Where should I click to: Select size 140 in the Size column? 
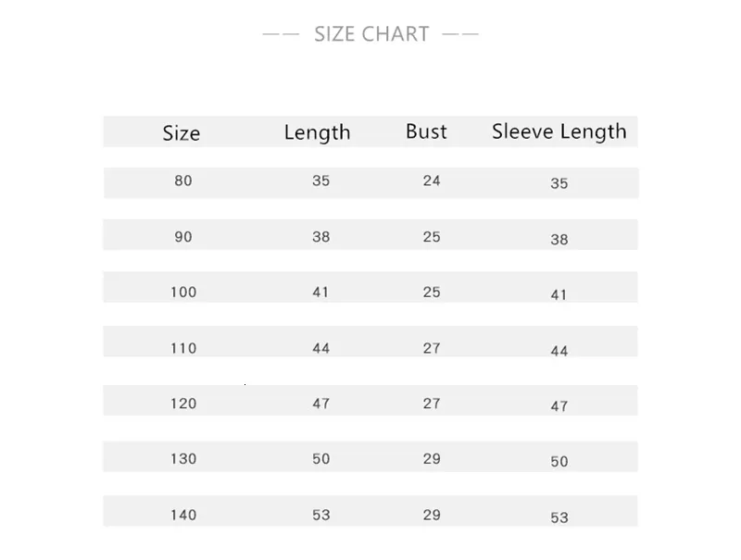tap(183, 515)
